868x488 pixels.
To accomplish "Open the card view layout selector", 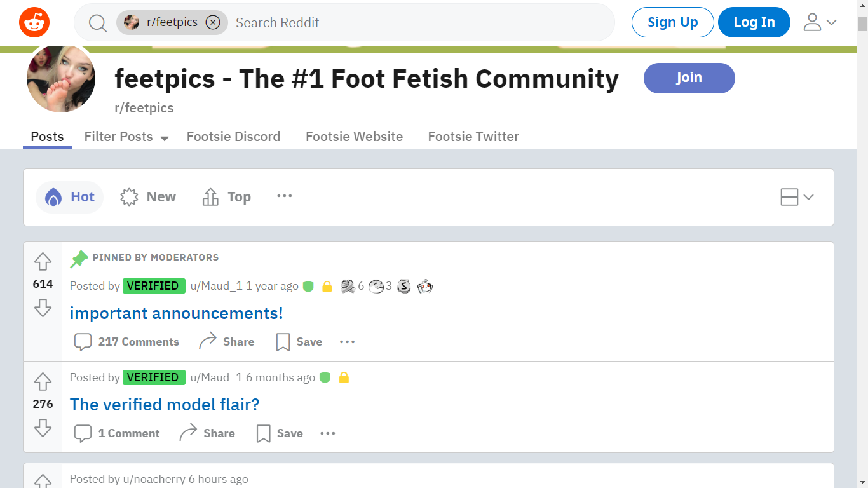I will 797,197.
